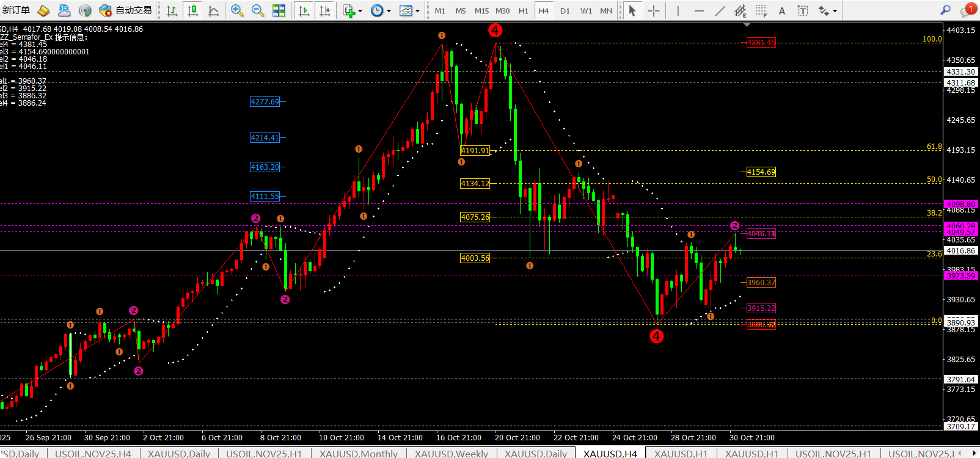Click the blue 4214.41 price label
The width and height of the screenshot is (980, 458).
coord(265,138)
